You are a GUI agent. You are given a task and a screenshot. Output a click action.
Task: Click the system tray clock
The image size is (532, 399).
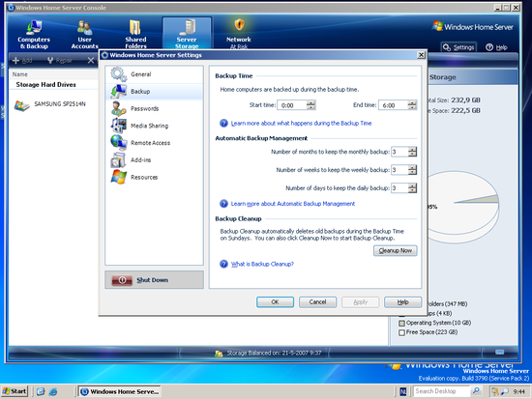(518, 392)
